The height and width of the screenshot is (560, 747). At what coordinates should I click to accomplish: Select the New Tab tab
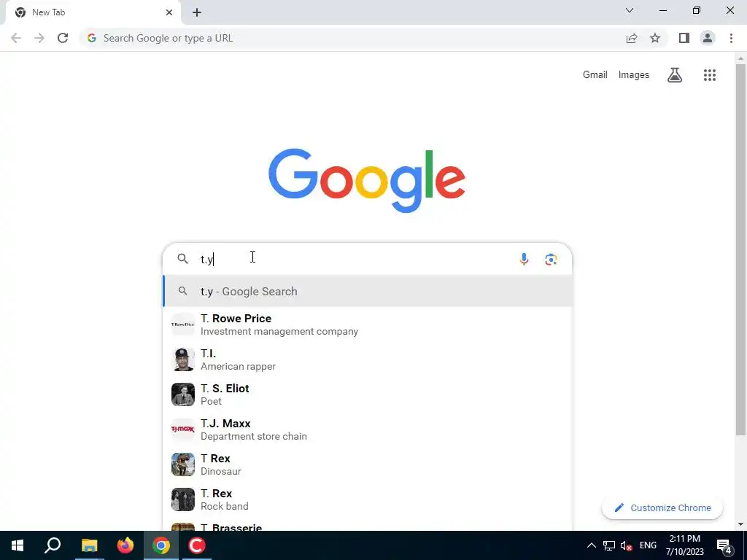pyautogui.click(x=93, y=12)
